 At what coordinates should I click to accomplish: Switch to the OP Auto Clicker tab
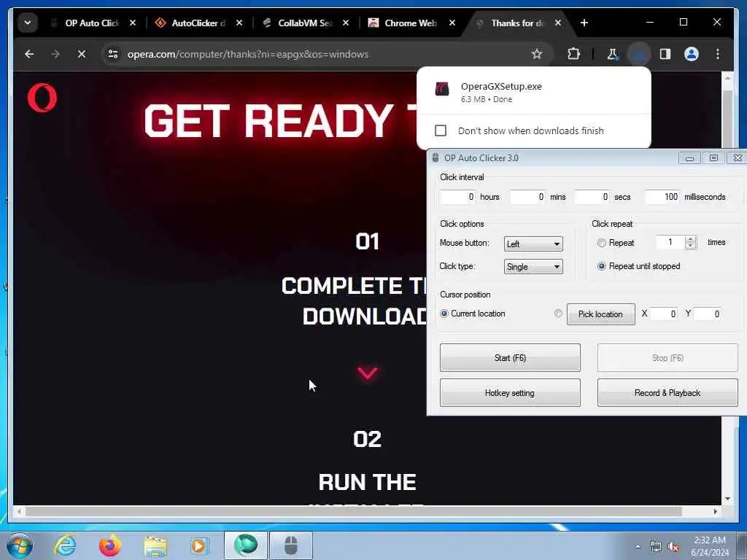91,23
